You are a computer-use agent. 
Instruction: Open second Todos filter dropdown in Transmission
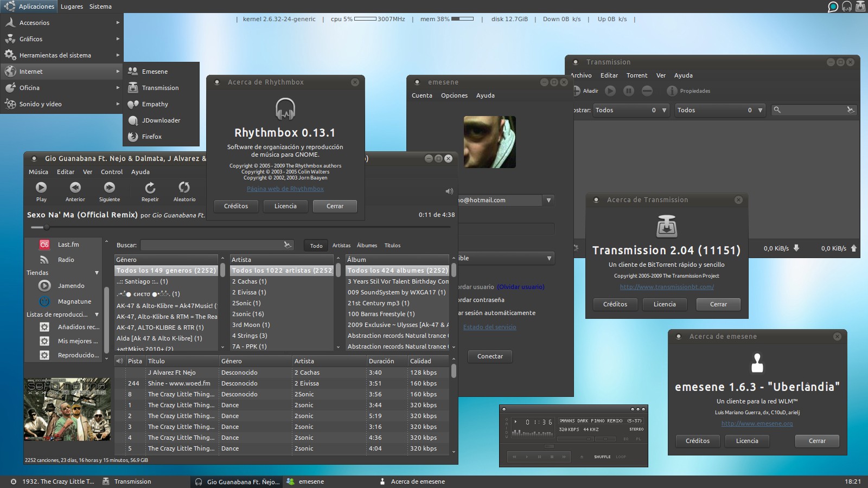720,110
